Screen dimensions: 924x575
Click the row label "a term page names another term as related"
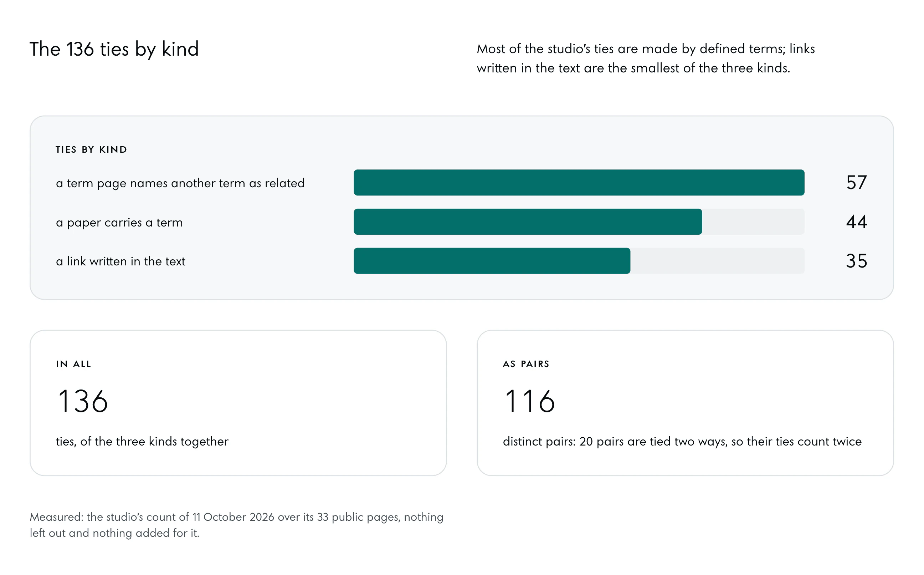[180, 183]
